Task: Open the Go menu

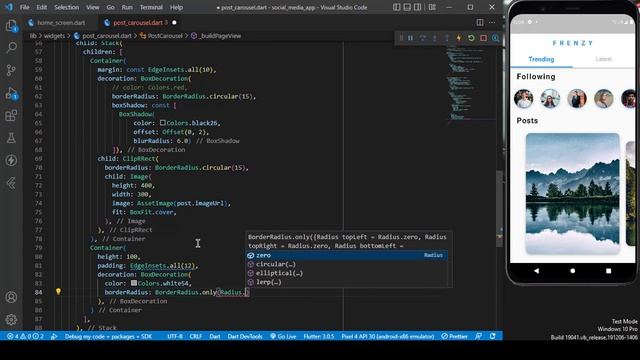Action: (111, 7)
